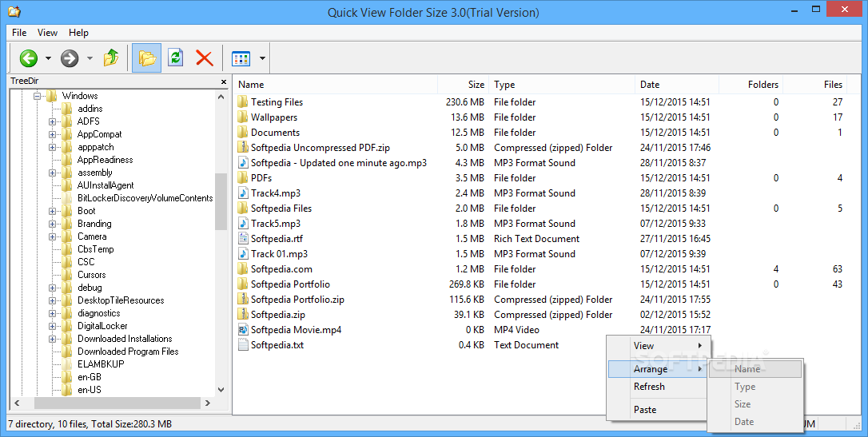
Task: Select Date in the Arrange submenu
Action: [x=755, y=422]
